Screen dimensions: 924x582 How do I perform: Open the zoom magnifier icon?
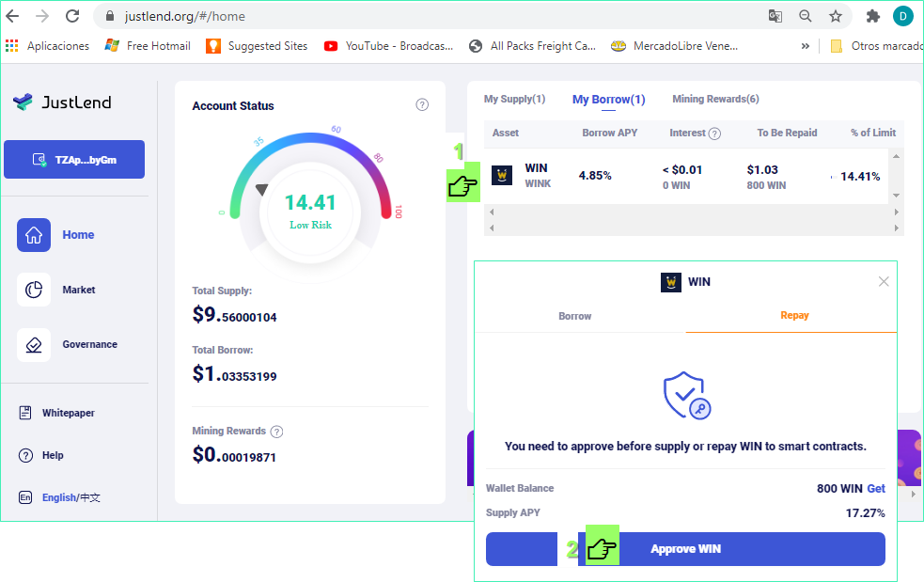pyautogui.click(x=805, y=16)
